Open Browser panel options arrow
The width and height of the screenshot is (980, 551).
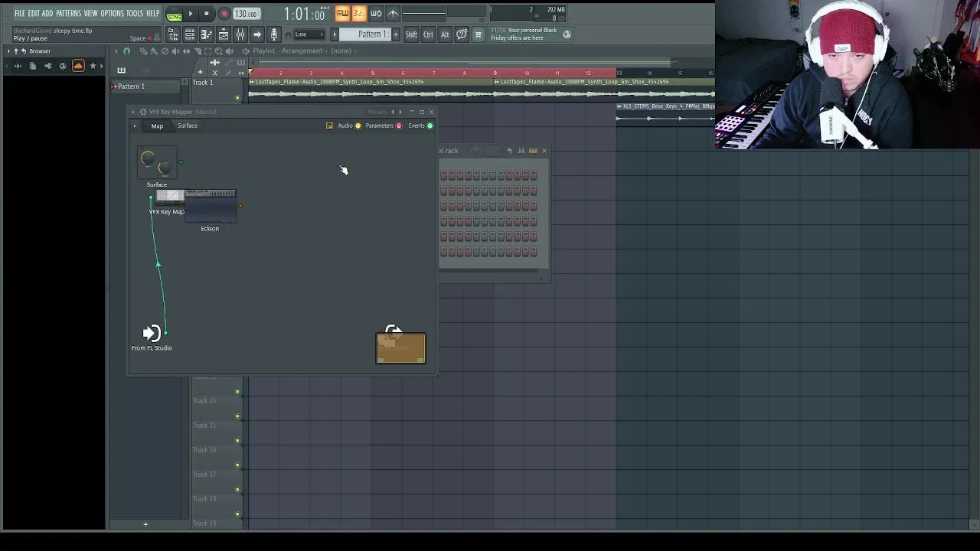coord(8,51)
